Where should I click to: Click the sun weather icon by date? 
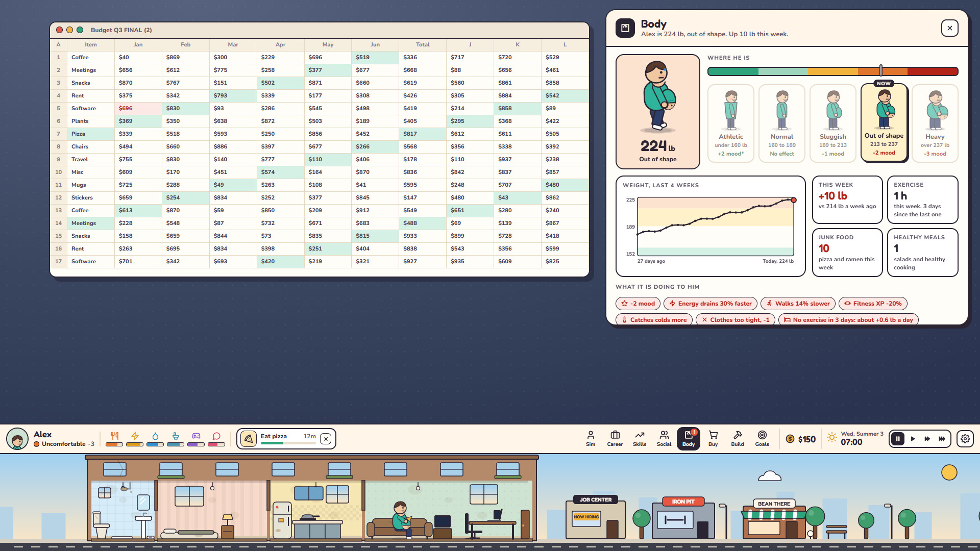point(832,438)
